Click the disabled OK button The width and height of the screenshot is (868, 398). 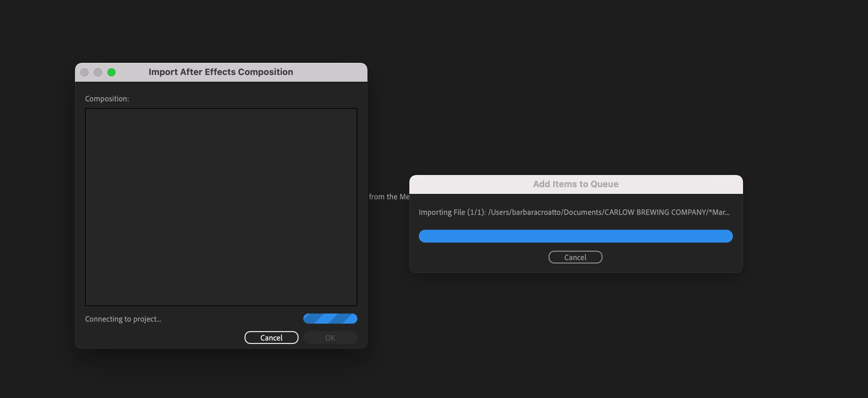pos(330,338)
